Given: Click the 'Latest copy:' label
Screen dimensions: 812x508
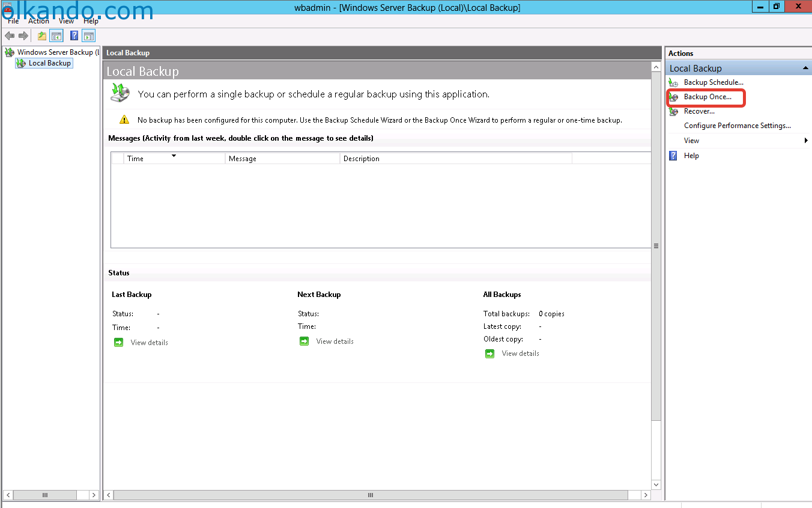Looking at the screenshot, I should pyautogui.click(x=502, y=326).
